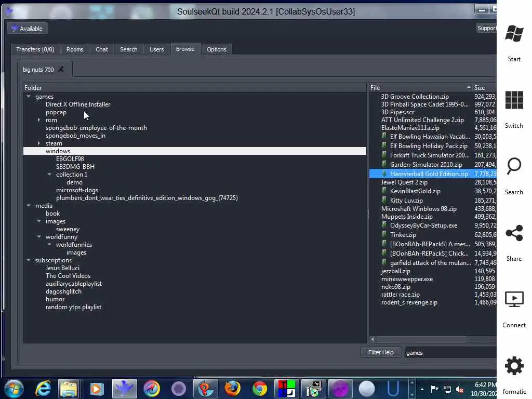Select the 3D Pipes.scr file
The image size is (532, 399).
pos(397,112)
